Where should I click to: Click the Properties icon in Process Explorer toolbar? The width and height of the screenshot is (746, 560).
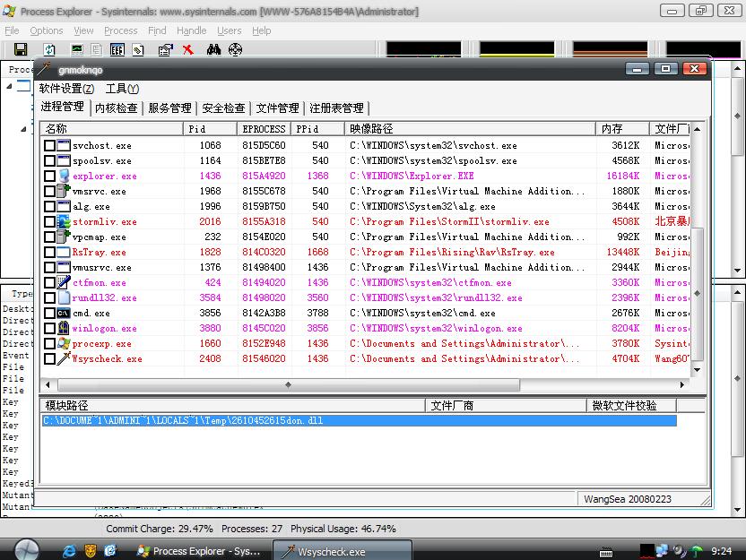pos(165,49)
